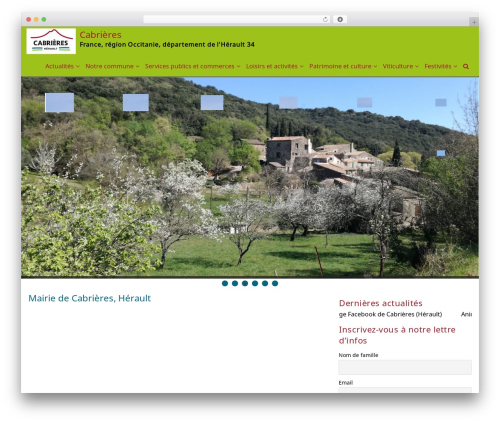Expand the chevron next to Viticulture
Screen dimensions: 500x423
point(417,66)
